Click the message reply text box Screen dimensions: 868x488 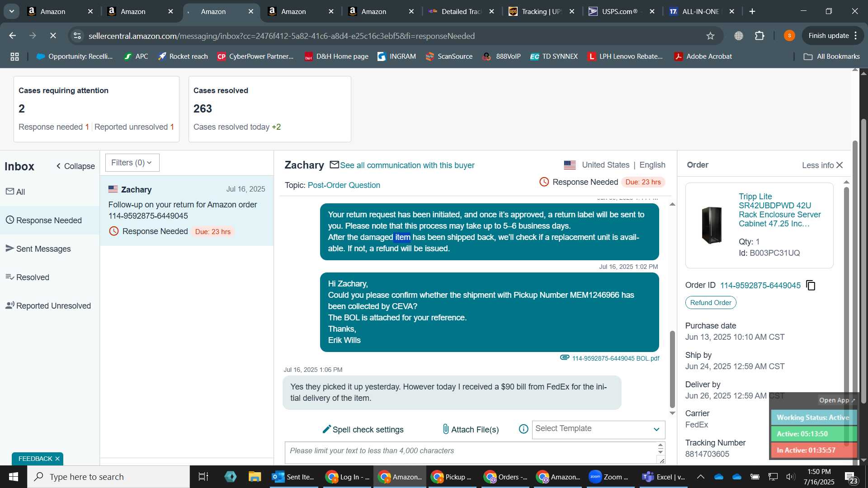click(470, 453)
